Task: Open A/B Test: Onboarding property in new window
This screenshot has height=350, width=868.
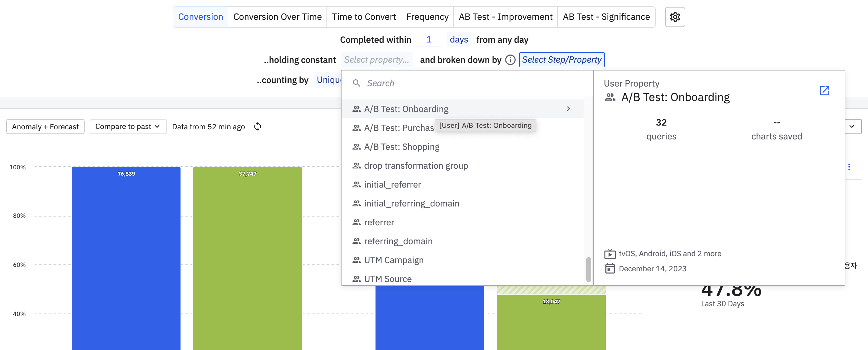Action: click(x=824, y=90)
